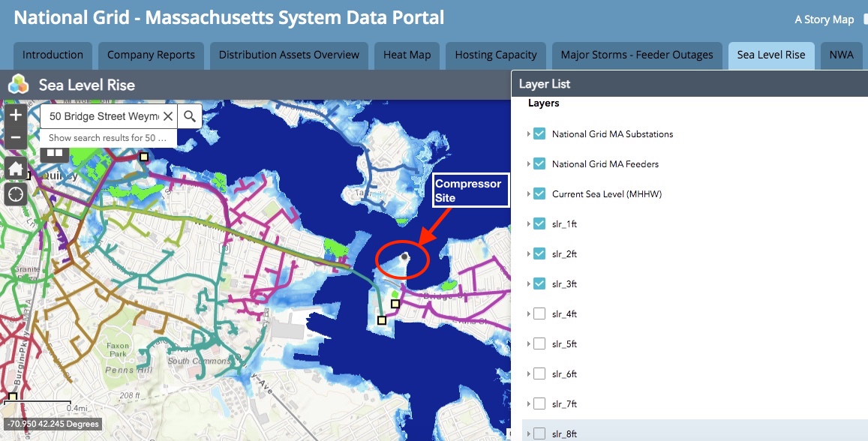Viewport: 868px width, 441px height.
Task: Expand Current Sea Level (MHHW) legend
Action: tap(528, 193)
